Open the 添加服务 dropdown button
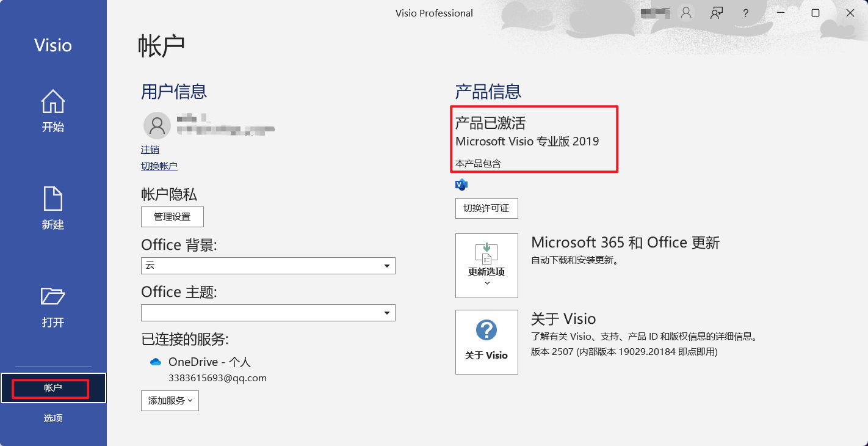Image resolution: width=868 pixels, height=446 pixels. pyautogui.click(x=170, y=401)
